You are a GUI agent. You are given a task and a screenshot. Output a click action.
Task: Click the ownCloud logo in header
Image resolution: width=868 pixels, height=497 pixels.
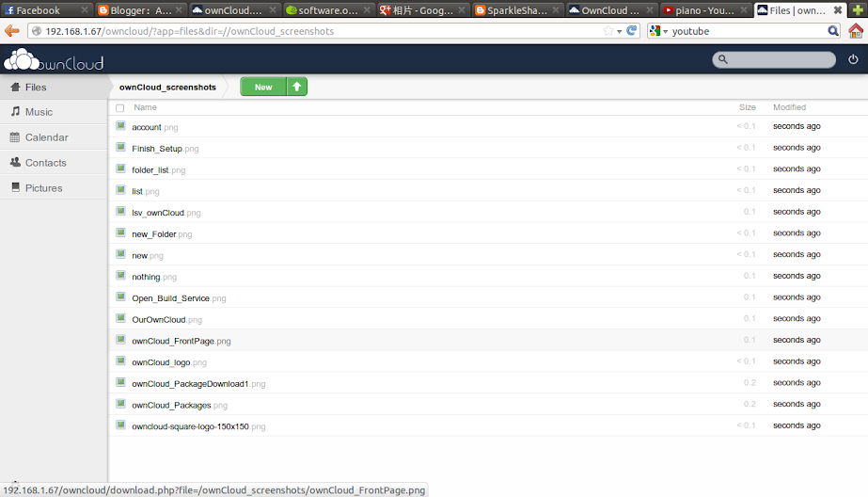click(x=54, y=60)
